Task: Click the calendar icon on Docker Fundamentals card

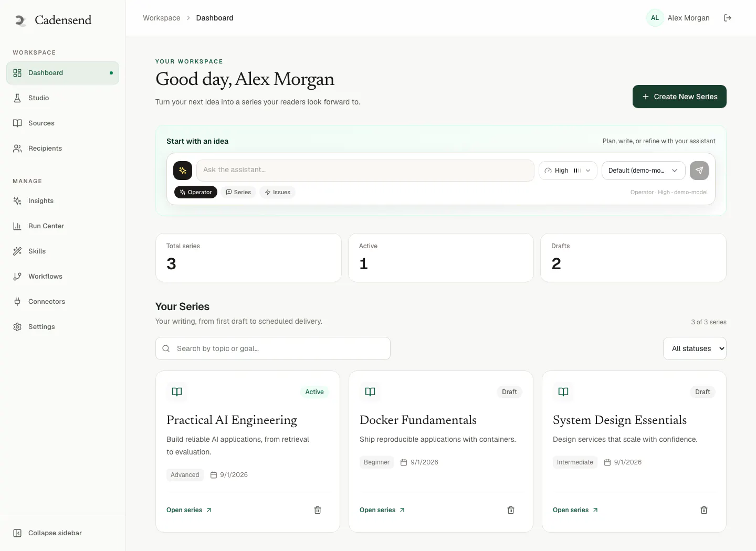Action: (x=404, y=462)
